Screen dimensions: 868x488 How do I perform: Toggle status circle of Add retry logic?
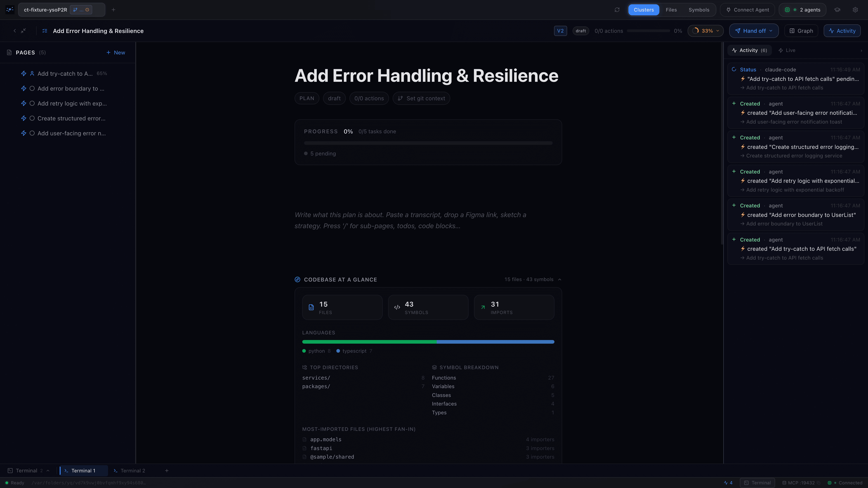coord(32,103)
